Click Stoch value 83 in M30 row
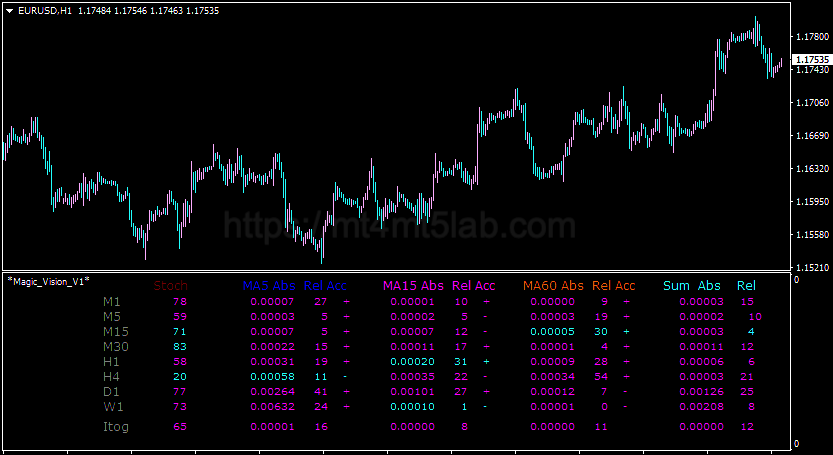Image resolution: width=833 pixels, height=455 pixels. click(180, 347)
